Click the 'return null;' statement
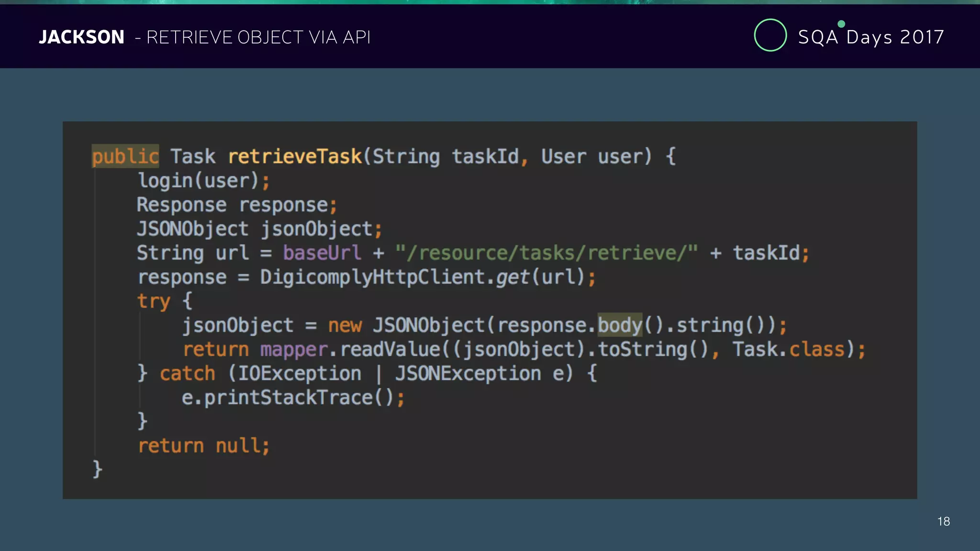Screen dimensions: 980x551 coord(204,446)
